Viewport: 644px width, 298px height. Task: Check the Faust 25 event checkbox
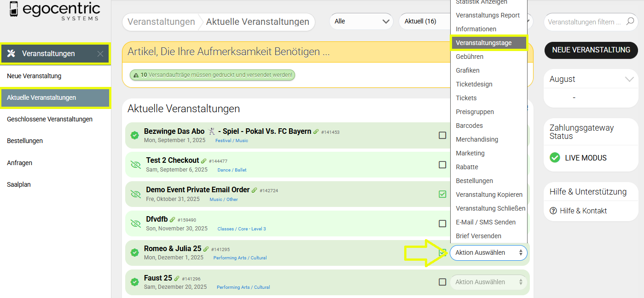442,282
